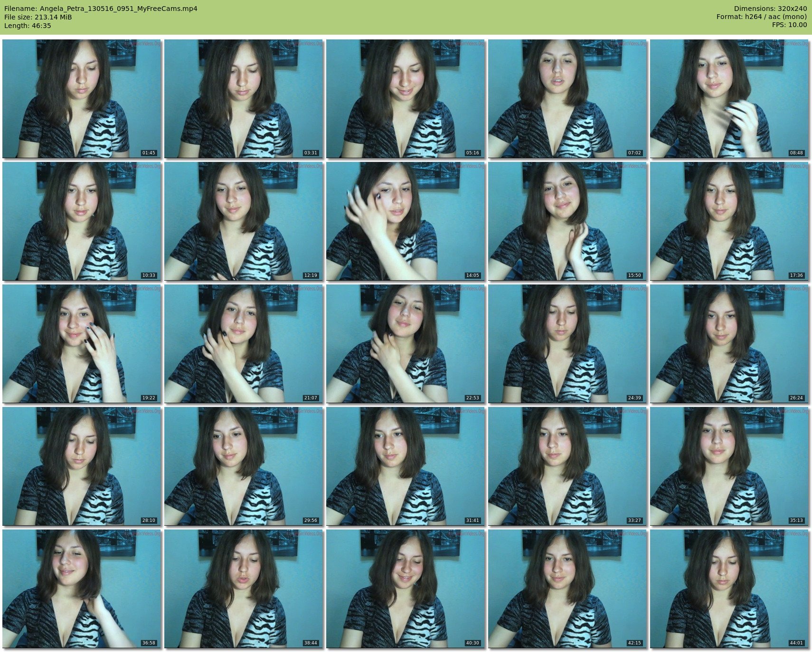Select the frame labeled 24:39
Viewport: 812px width, 652px height.
click(567, 344)
